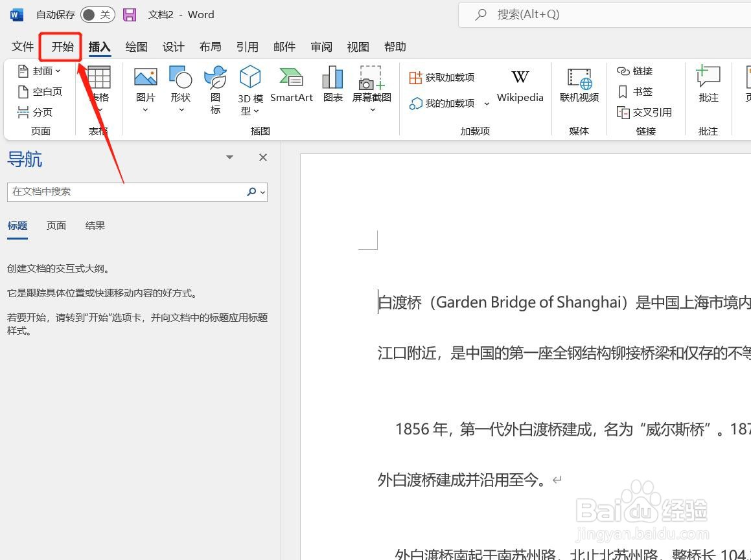751x560 pixels.
Task: Select the 页面 (Pages) navigation tab
Action: pos(56,225)
